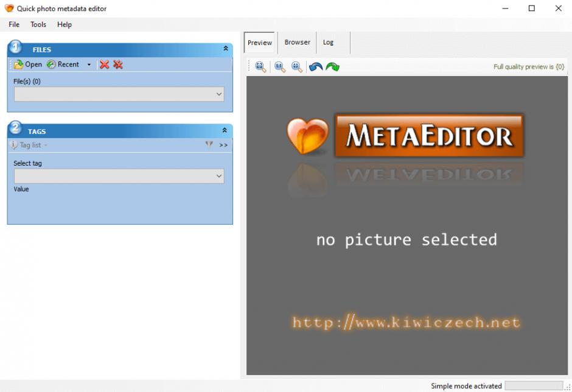
Task: Close the Quick photo metadata editor
Action: point(558,8)
